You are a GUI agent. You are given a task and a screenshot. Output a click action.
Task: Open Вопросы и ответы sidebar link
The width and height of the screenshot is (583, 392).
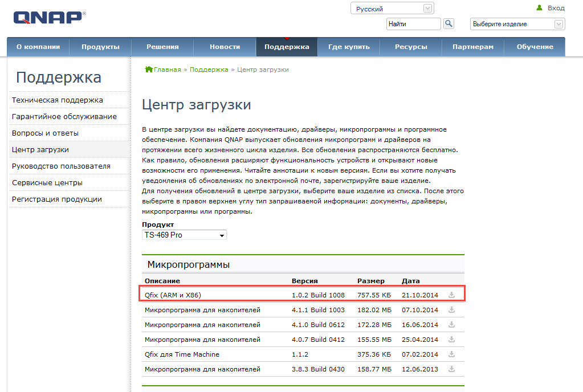pos(45,133)
